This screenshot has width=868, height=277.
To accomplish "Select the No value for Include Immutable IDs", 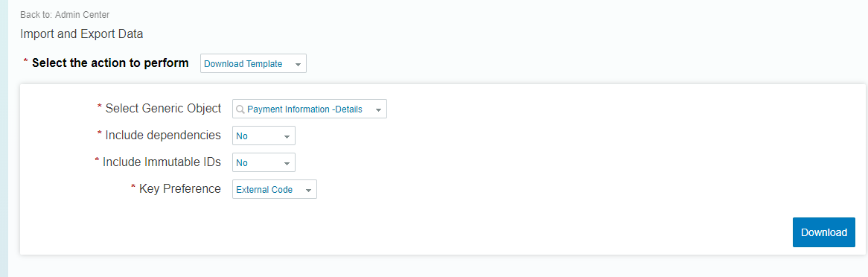I will (x=242, y=163).
